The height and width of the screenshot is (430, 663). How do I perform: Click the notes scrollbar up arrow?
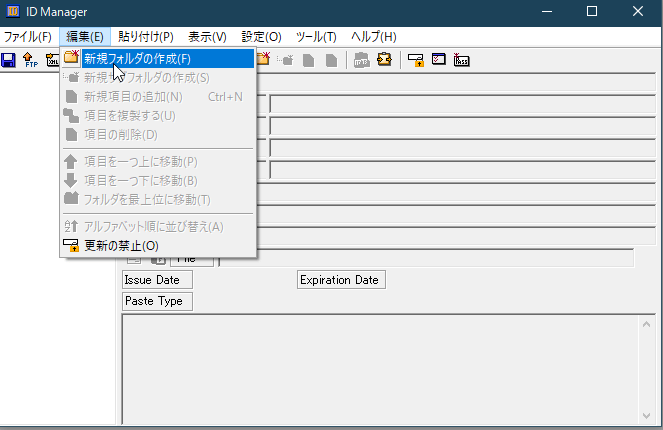tap(647, 324)
